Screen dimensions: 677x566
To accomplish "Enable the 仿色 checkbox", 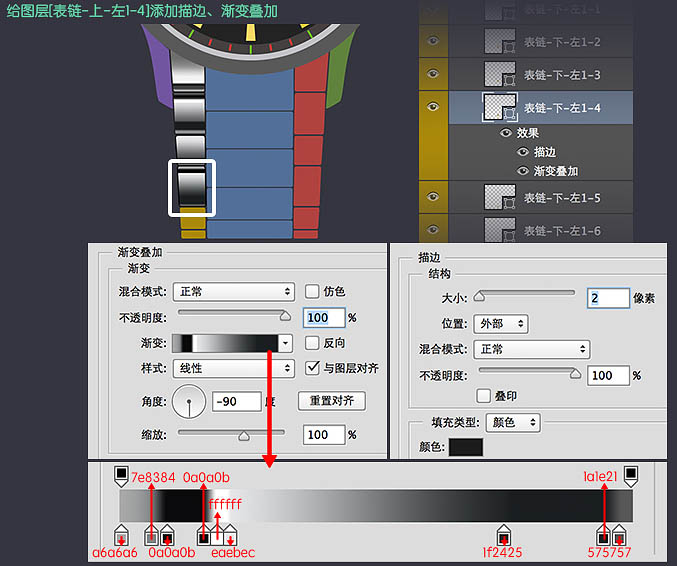I will pyautogui.click(x=311, y=291).
